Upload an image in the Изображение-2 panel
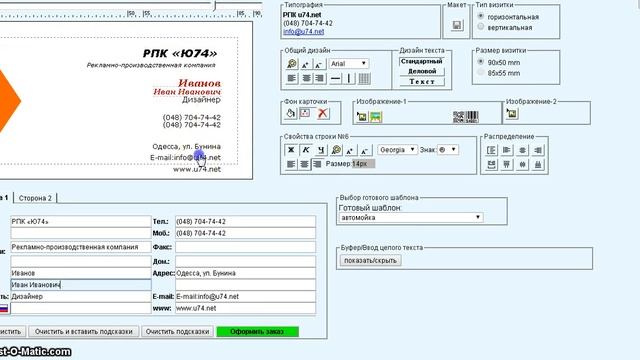640x360 pixels. pyautogui.click(x=512, y=113)
